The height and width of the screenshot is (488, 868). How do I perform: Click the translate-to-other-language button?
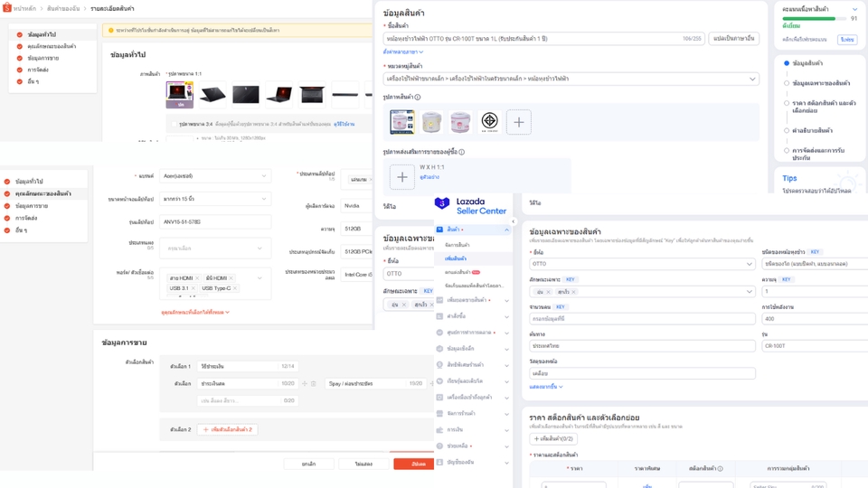(733, 39)
